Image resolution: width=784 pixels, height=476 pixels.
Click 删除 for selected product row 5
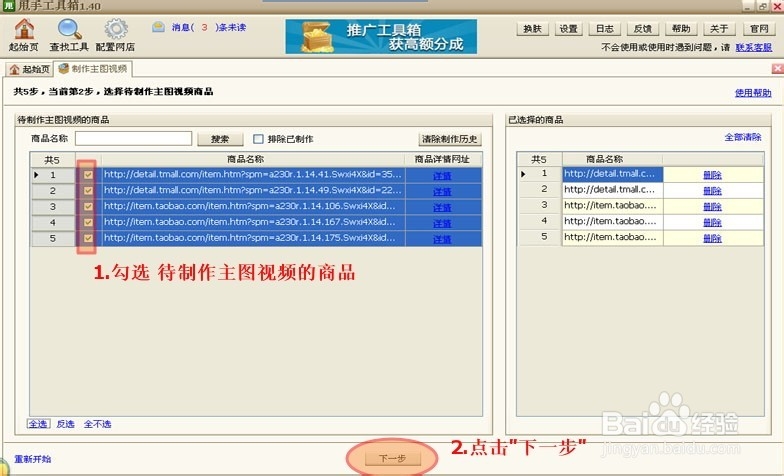tap(712, 238)
